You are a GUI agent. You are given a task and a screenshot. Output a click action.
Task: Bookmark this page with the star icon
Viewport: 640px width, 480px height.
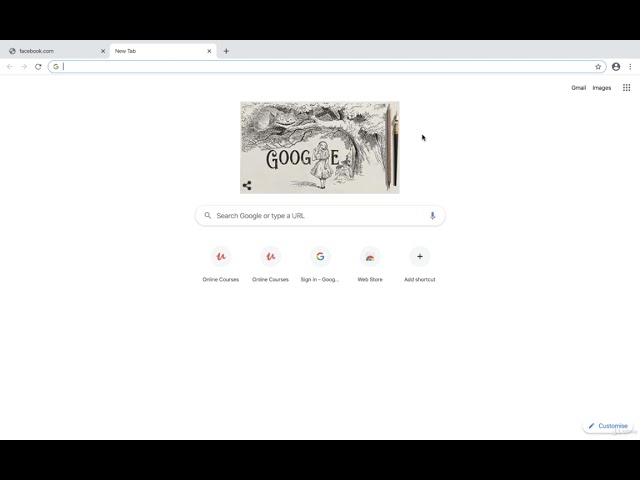pos(598,67)
